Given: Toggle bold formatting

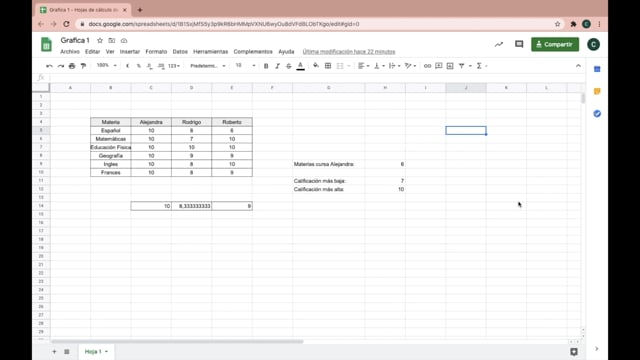Looking at the screenshot, I should click(x=266, y=66).
